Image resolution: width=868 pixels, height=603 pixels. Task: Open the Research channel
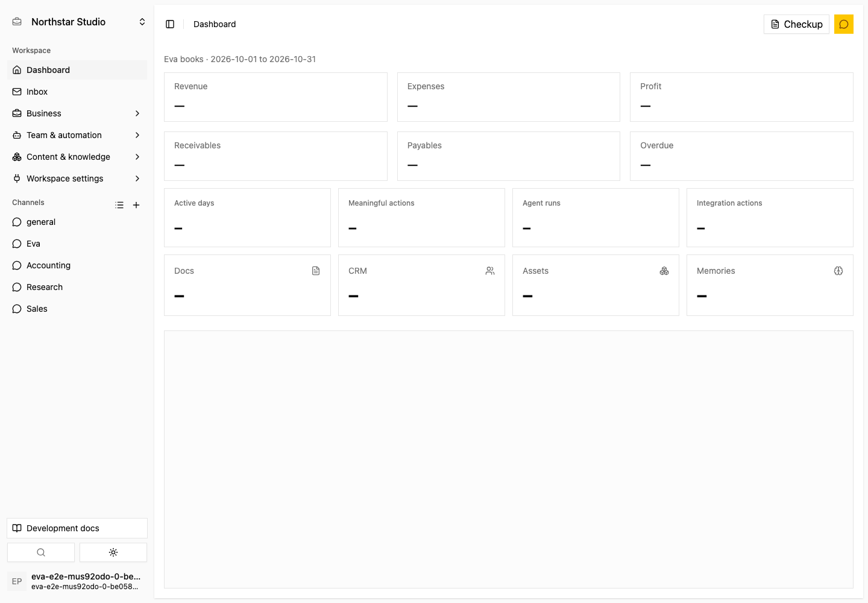click(77, 287)
